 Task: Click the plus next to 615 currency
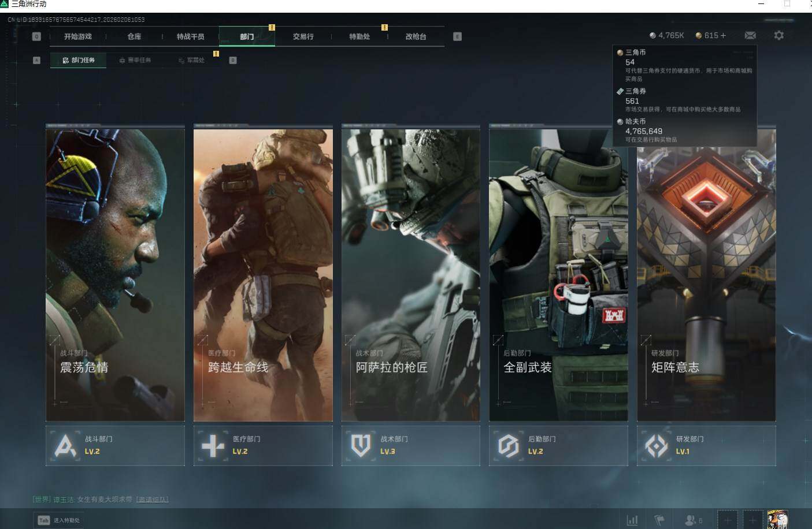pos(723,35)
